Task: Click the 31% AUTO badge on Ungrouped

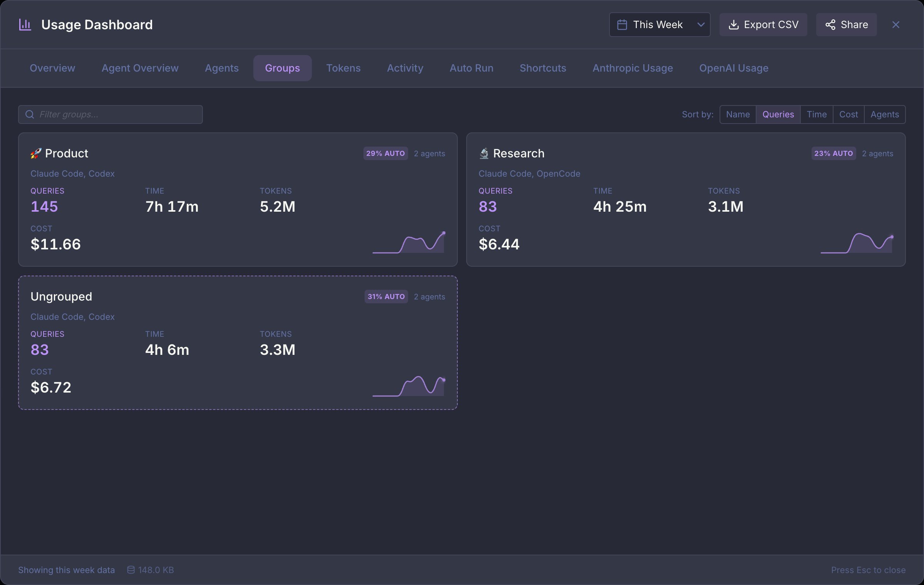Action: click(386, 296)
